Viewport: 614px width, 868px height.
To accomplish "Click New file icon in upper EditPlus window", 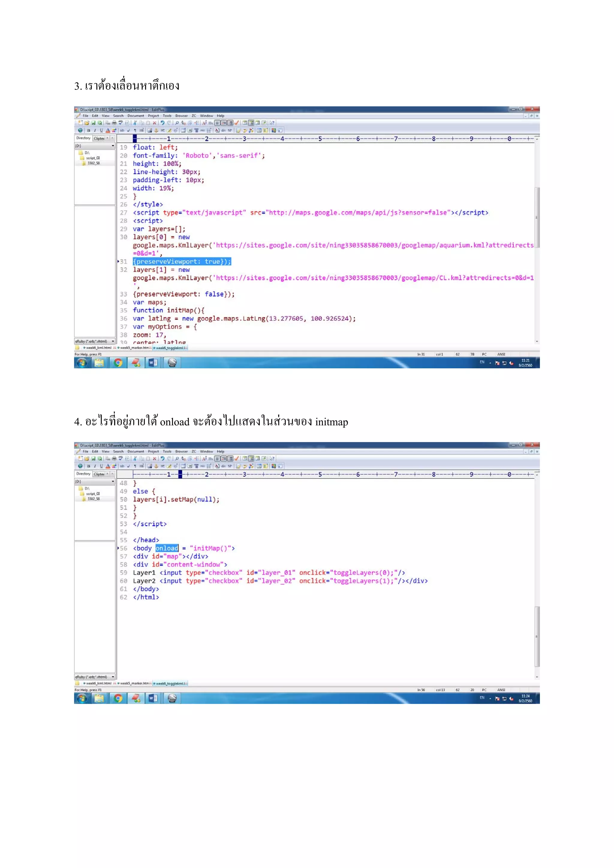I will 80,123.
